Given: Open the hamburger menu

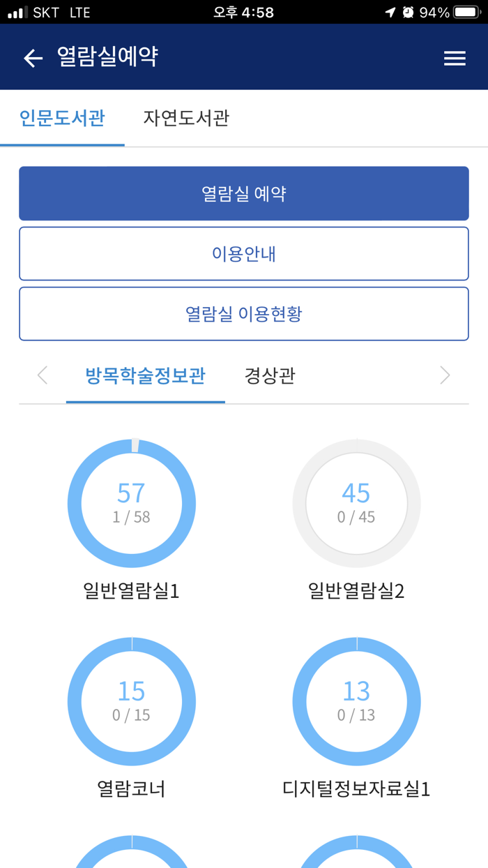Looking at the screenshot, I should [455, 57].
